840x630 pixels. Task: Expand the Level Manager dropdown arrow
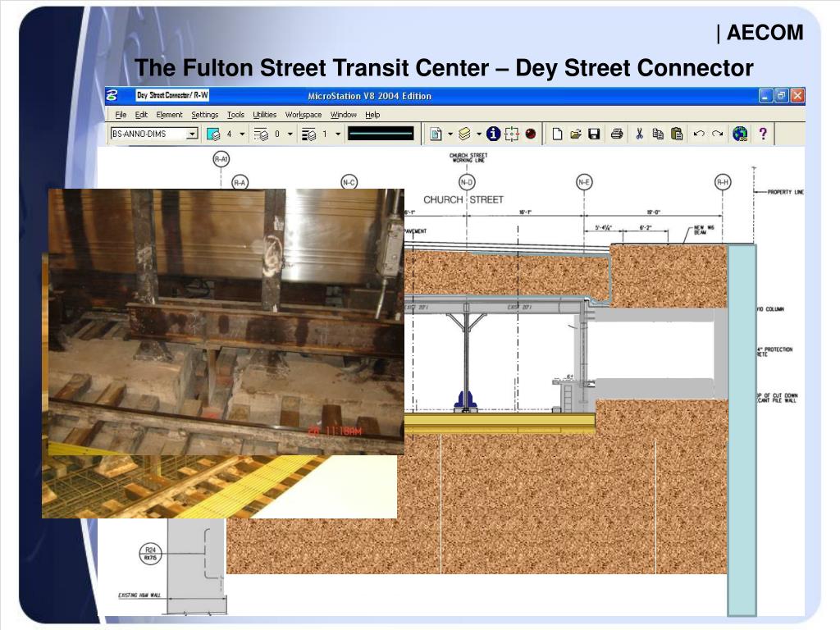tap(478, 134)
